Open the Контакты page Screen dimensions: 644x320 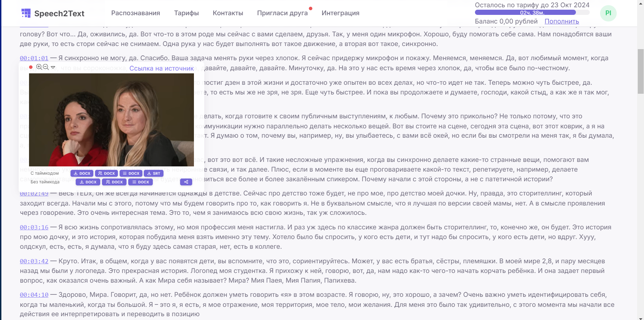[x=228, y=13]
